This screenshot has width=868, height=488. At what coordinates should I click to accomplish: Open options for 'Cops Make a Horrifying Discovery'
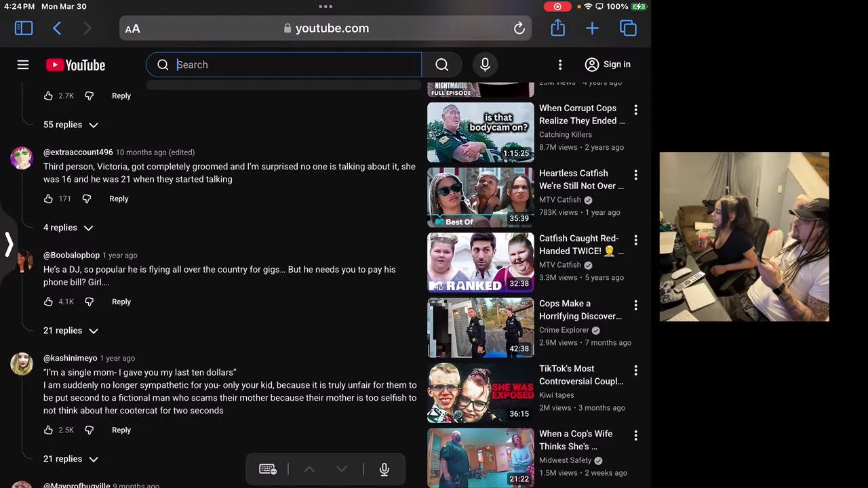click(x=635, y=305)
